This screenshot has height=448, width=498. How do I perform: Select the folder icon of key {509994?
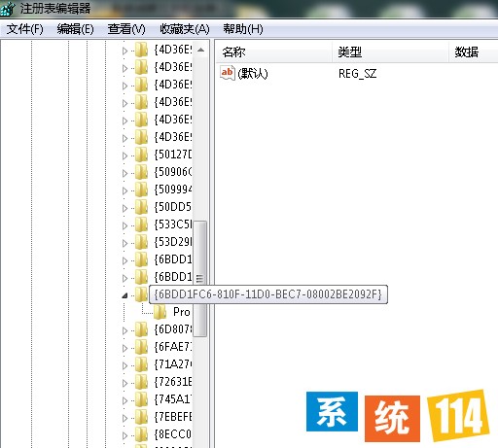[x=141, y=190]
